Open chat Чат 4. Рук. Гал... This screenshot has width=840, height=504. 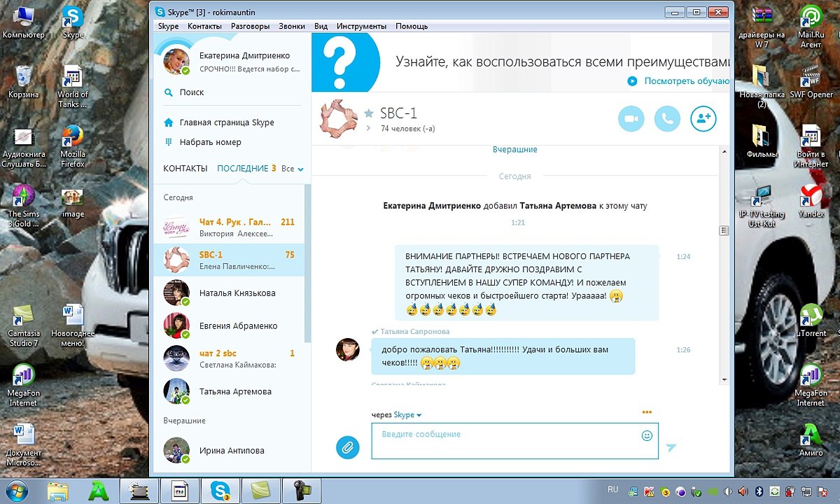pos(230,227)
